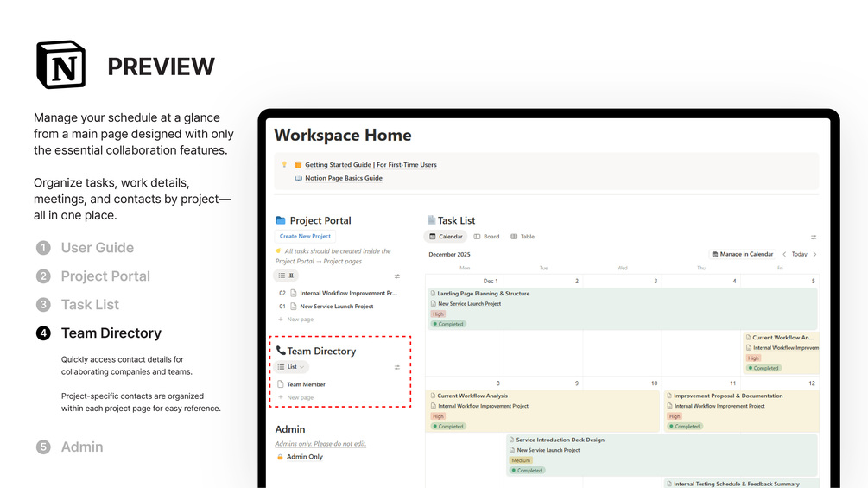The image size is (868, 488).
Task: Open the Admin Only page link
Action: (x=305, y=457)
